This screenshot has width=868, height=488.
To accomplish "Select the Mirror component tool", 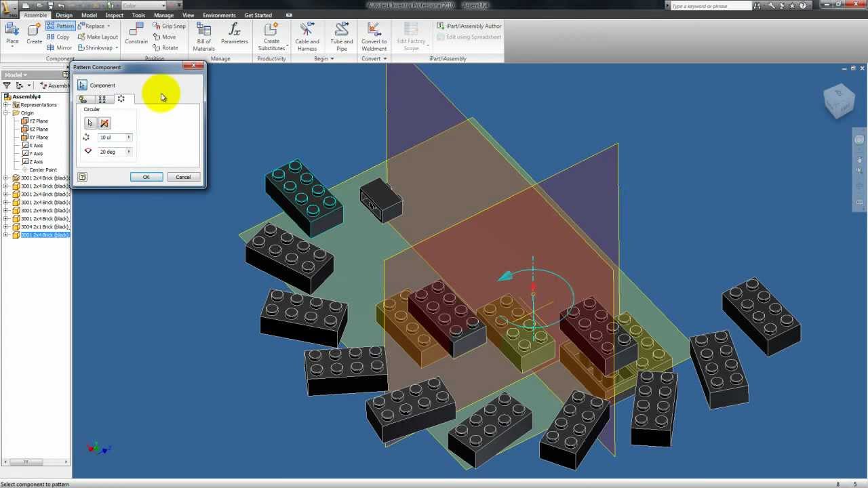I will point(59,47).
